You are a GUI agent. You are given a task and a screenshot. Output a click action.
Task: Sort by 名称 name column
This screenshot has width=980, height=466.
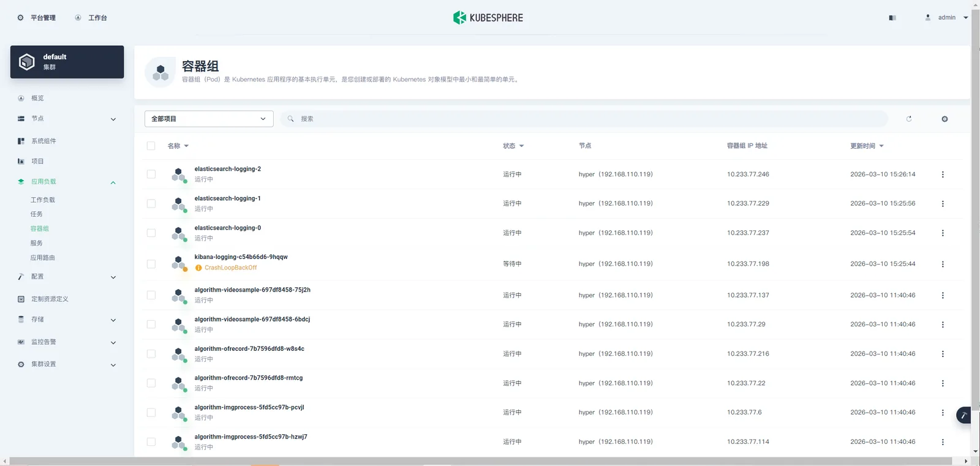[x=178, y=146]
